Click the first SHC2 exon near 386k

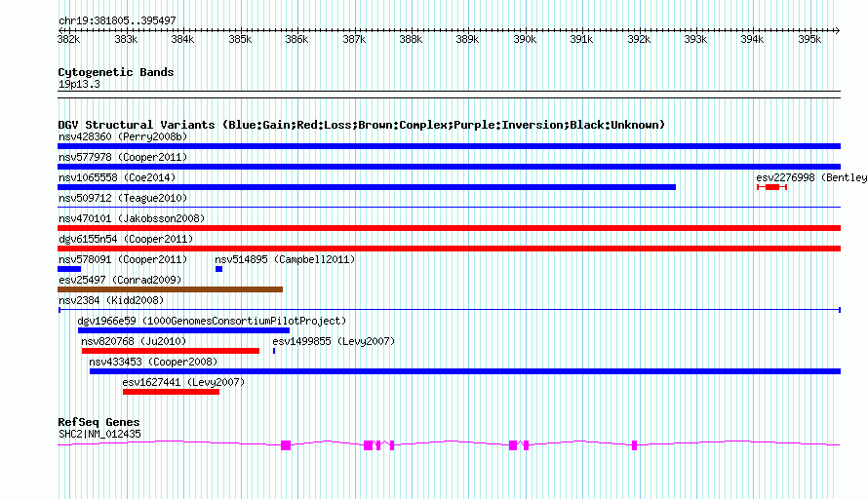point(286,445)
